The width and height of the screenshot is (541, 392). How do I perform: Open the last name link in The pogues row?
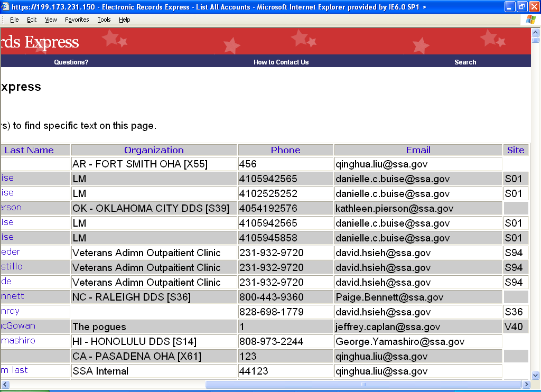(x=18, y=326)
